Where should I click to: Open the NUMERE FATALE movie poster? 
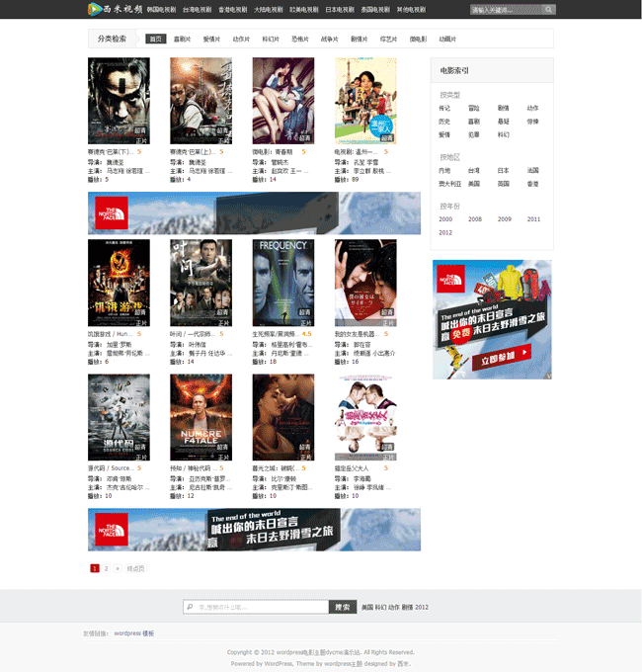tap(201, 417)
